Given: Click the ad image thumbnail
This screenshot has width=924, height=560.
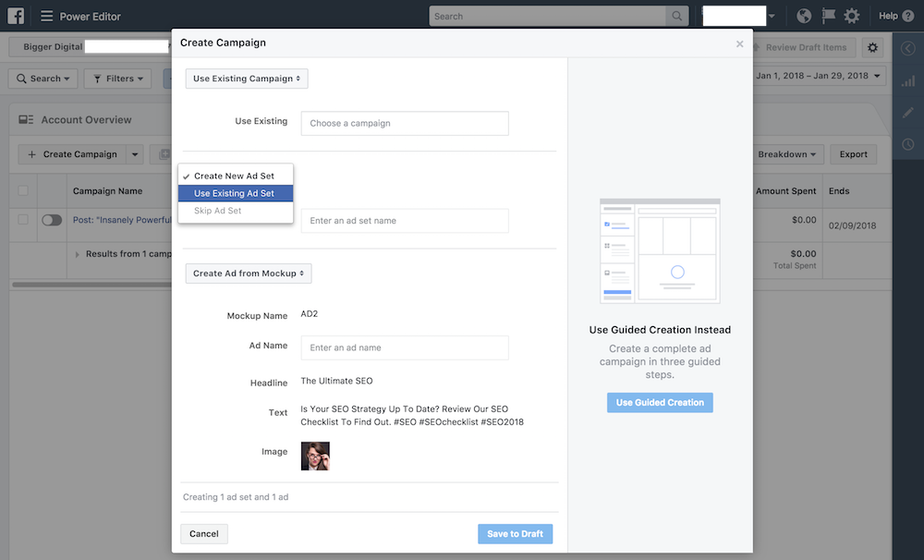Looking at the screenshot, I should [x=315, y=456].
